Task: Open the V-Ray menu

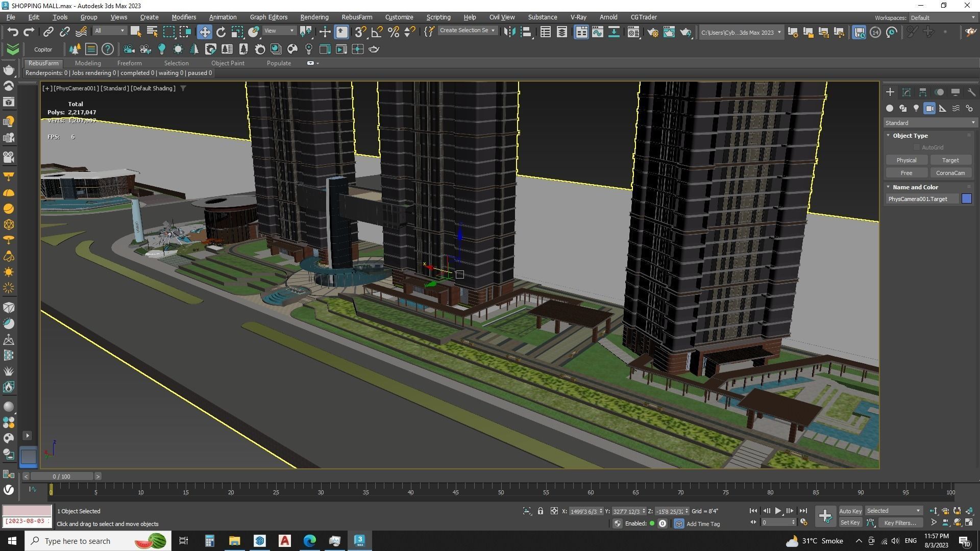Action: (578, 17)
